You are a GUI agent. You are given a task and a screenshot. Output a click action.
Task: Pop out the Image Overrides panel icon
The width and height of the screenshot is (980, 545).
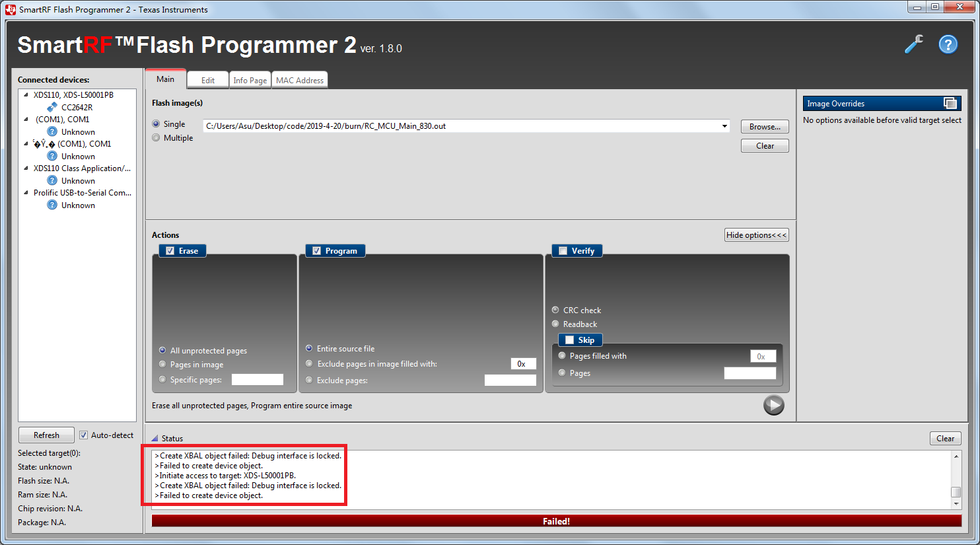point(950,103)
